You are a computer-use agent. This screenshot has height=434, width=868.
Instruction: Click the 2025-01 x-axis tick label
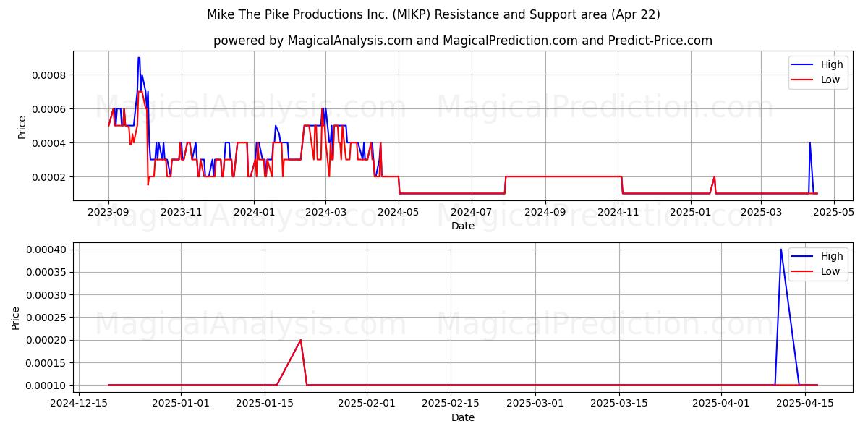(691, 212)
